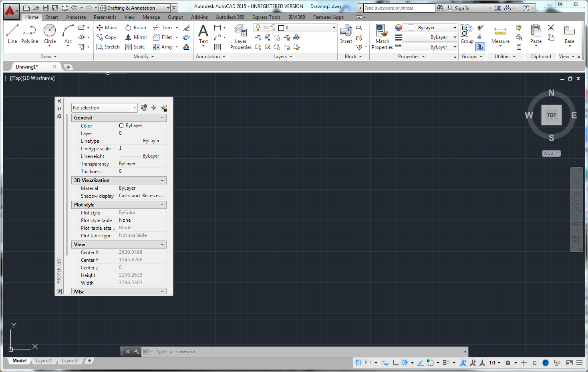588x372 pixels.
Task: Toggle snap mode in status bar
Action: (x=368, y=362)
